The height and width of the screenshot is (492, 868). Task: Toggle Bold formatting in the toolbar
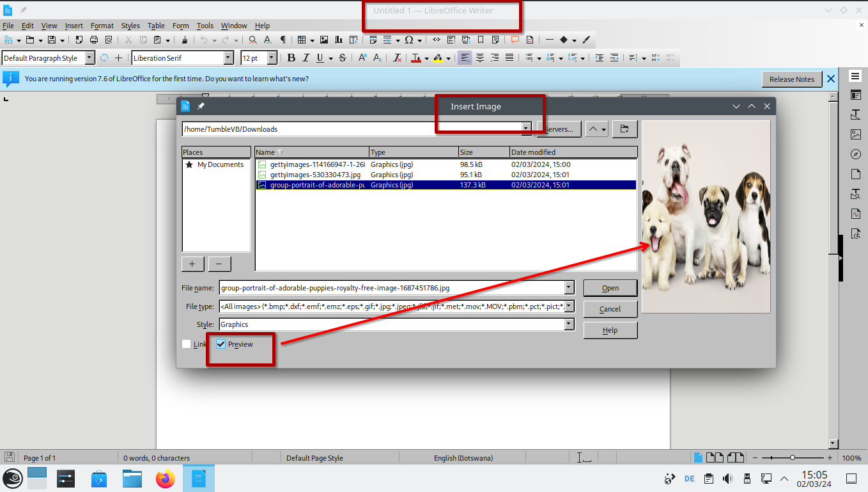click(x=291, y=58)
